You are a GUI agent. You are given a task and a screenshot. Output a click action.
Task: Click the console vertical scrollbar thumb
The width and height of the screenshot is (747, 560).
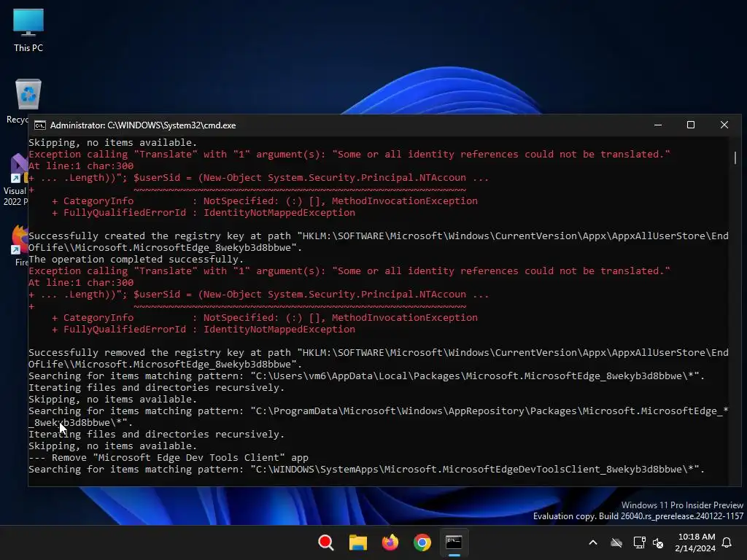pos(735,157)
